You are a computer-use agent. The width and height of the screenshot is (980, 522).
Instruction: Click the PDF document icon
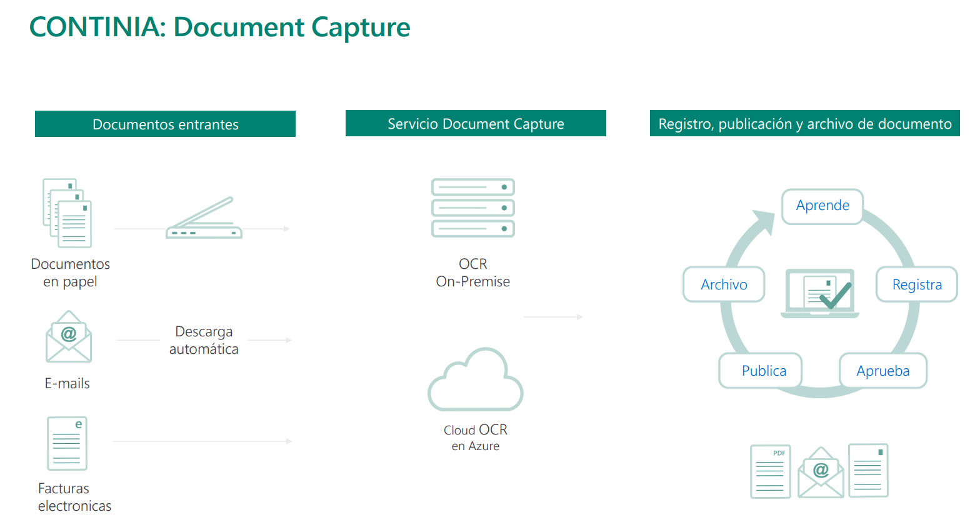coord(771,471)
